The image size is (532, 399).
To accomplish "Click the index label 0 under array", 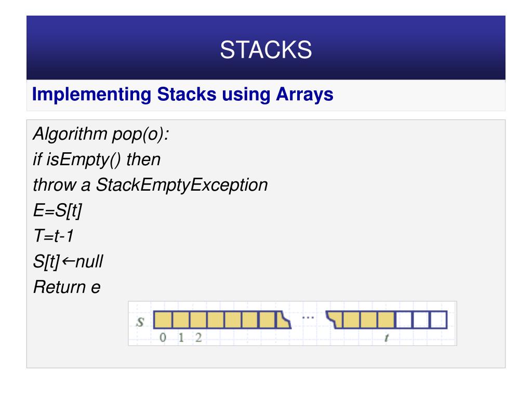I will (x=163, y=338).
